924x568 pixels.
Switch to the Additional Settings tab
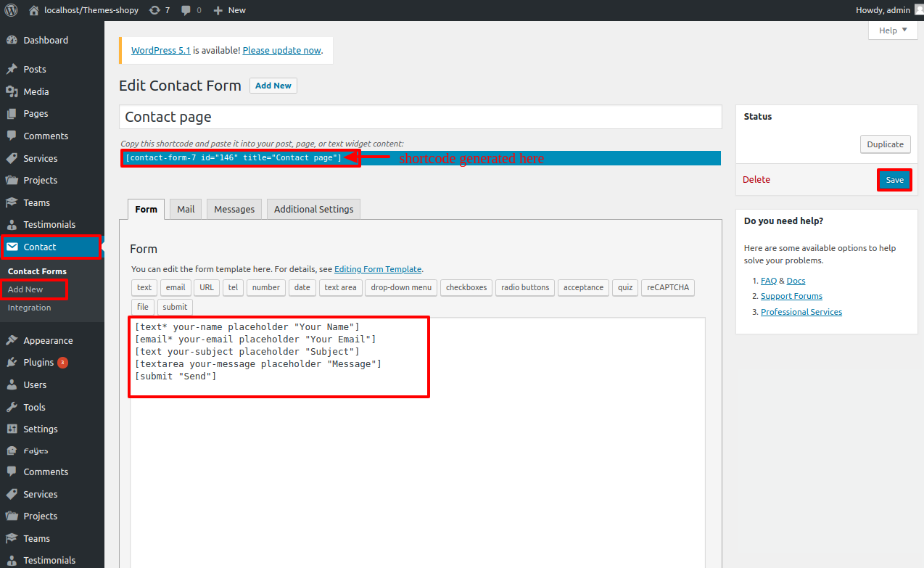tap(313, 209)
